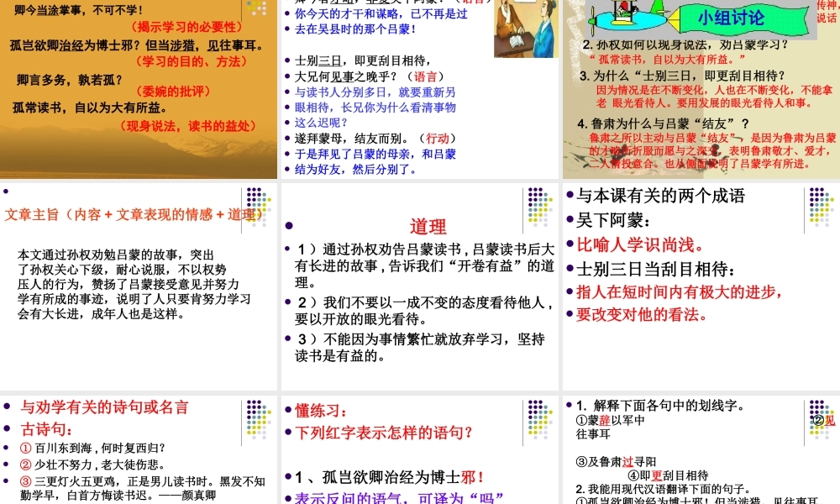This screenshot has width=840, height=504.
Task: Click the paragraph beginning 本文通过孙权劝勉吕蒙的故事
Action: pos(134,285)
